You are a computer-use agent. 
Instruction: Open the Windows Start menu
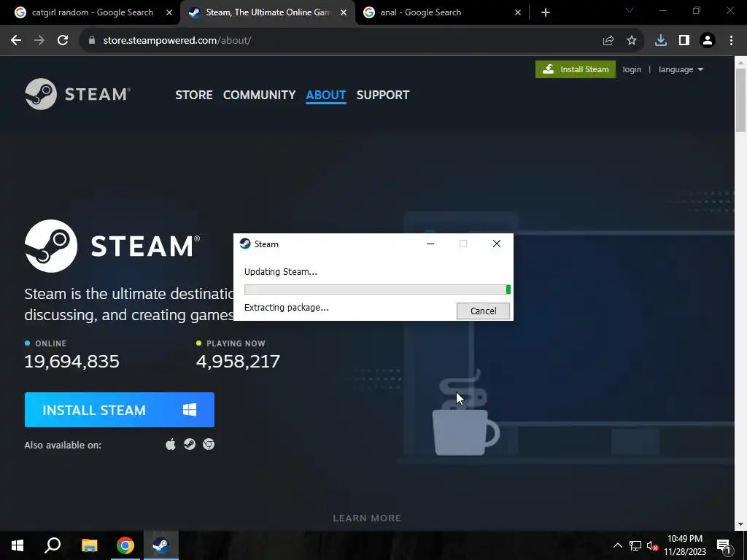[18, 545]
